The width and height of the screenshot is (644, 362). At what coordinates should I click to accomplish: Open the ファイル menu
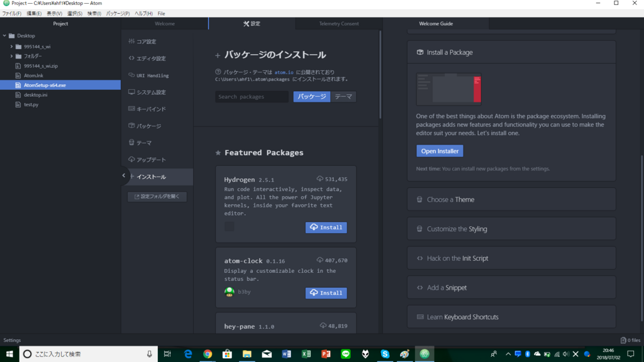point(11,13)
